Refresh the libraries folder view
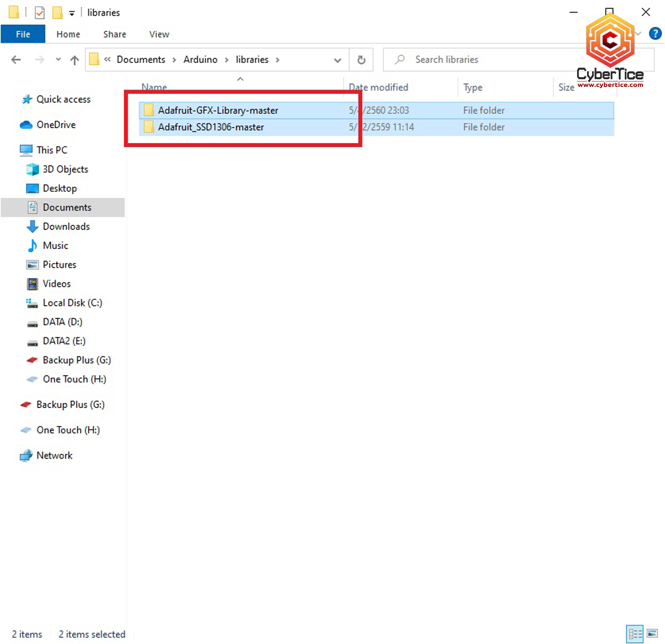 [x=361, y=60]
